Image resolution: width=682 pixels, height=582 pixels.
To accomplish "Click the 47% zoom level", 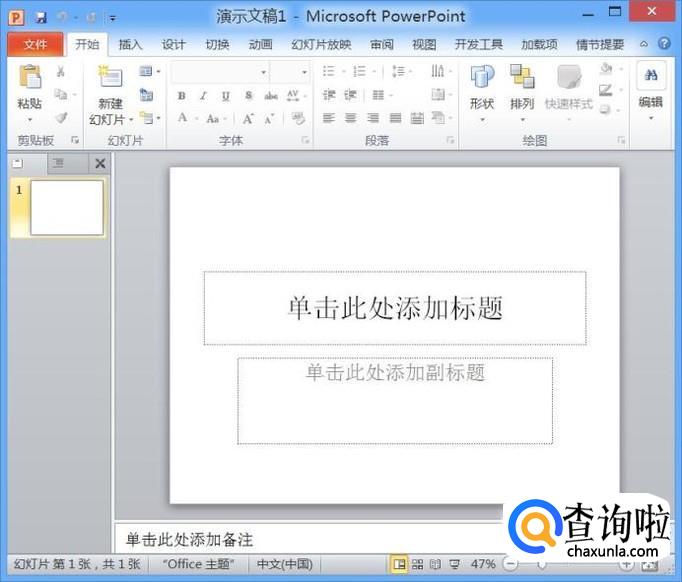I will click(483, 564).
